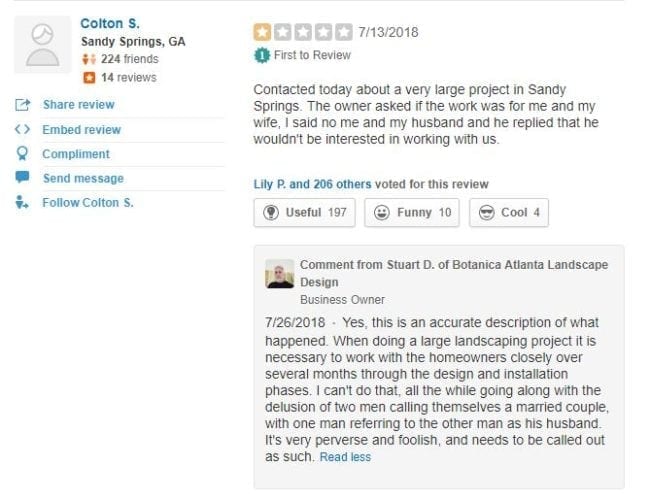Click the friends count icon

coord(89,60)
